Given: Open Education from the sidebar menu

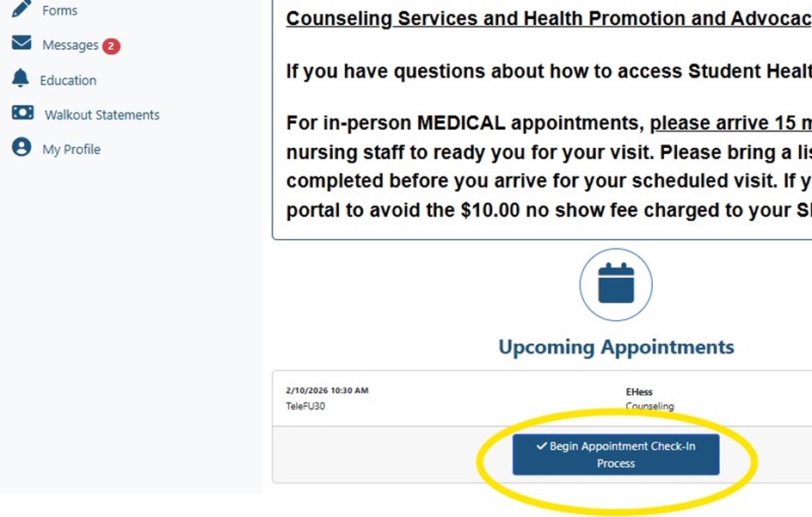Looking at the screenshot, I should click(69, 79).
